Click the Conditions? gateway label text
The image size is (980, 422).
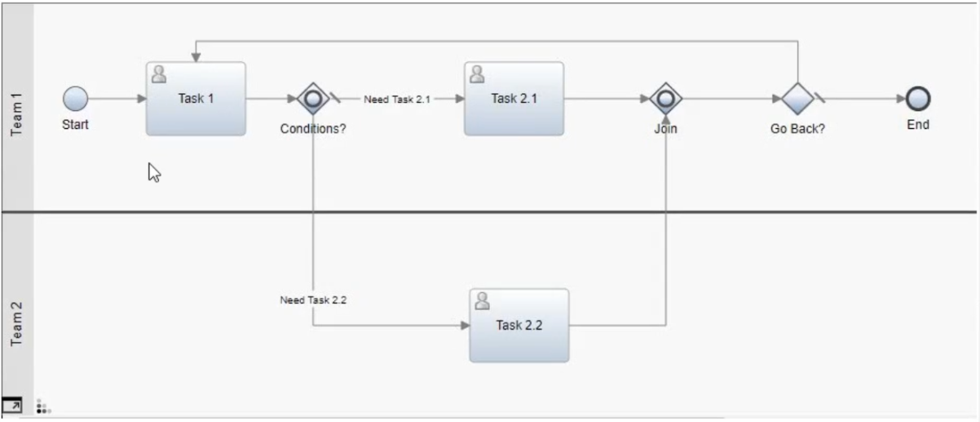313,128
